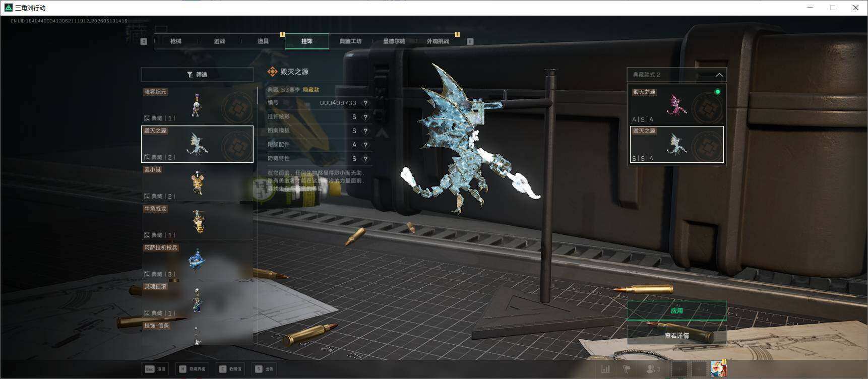Click the 查看详情 button
This screenshot has height=379, width=868.
pyautogui.click(x=676, y=335)
